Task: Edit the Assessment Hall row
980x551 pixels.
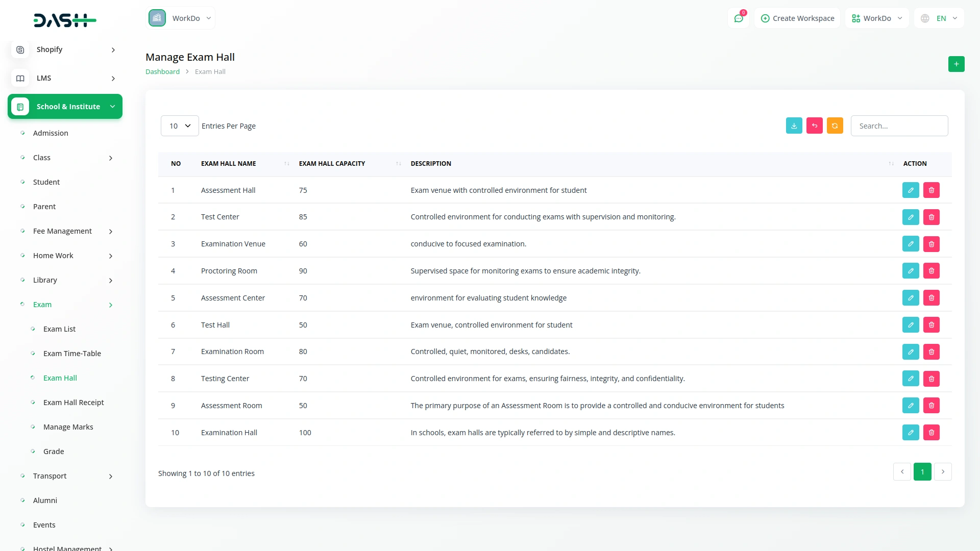Action: coord(910,190)
